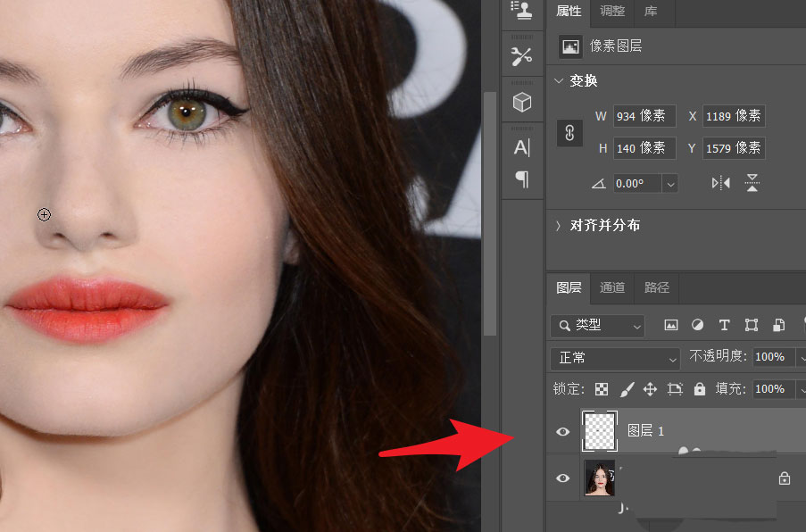Viewport: 806px width, 532px height.
Task: Open the rotation angle dropdown
Action: 669,183
